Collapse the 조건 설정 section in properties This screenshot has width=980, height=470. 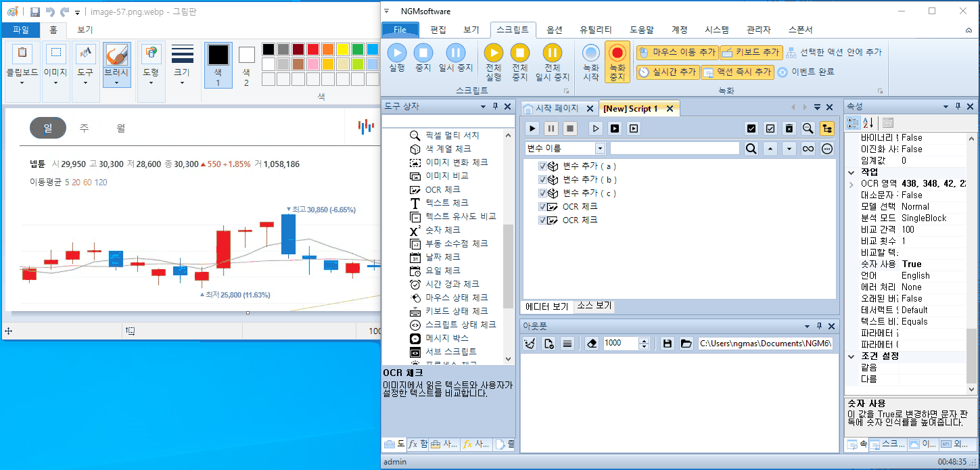850,356
